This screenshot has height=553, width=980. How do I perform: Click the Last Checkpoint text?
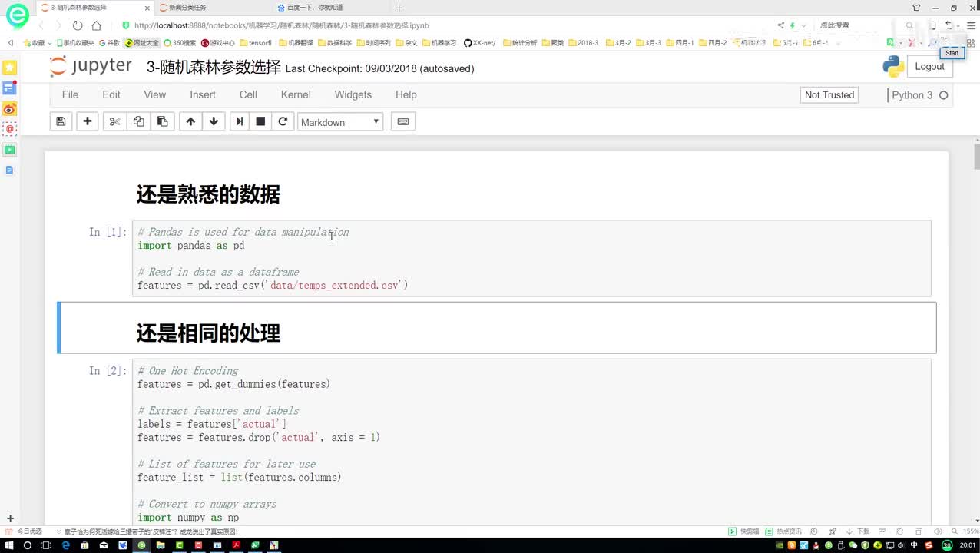(379, 68)
